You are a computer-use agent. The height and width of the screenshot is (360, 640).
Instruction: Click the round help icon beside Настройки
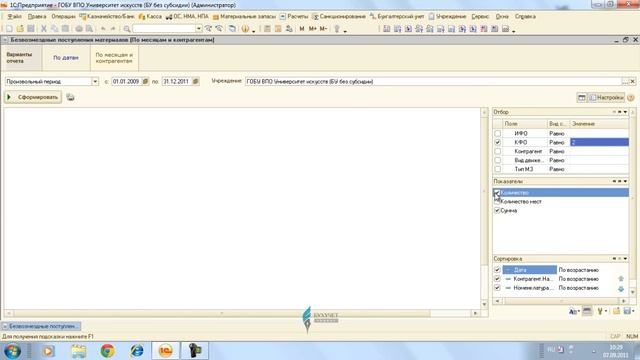(x=631, y=98)
